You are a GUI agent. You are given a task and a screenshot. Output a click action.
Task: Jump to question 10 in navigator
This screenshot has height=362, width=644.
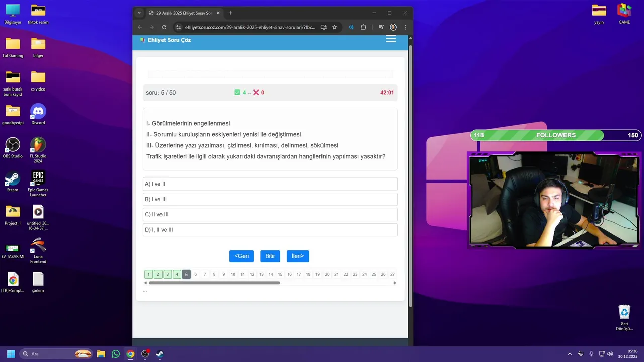pos(233,274)
